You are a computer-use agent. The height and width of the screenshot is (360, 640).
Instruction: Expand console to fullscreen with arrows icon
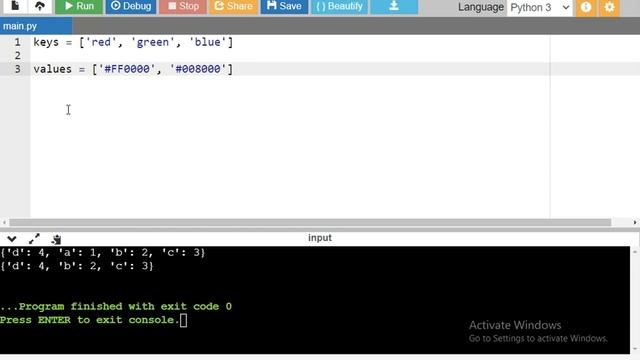34,239
